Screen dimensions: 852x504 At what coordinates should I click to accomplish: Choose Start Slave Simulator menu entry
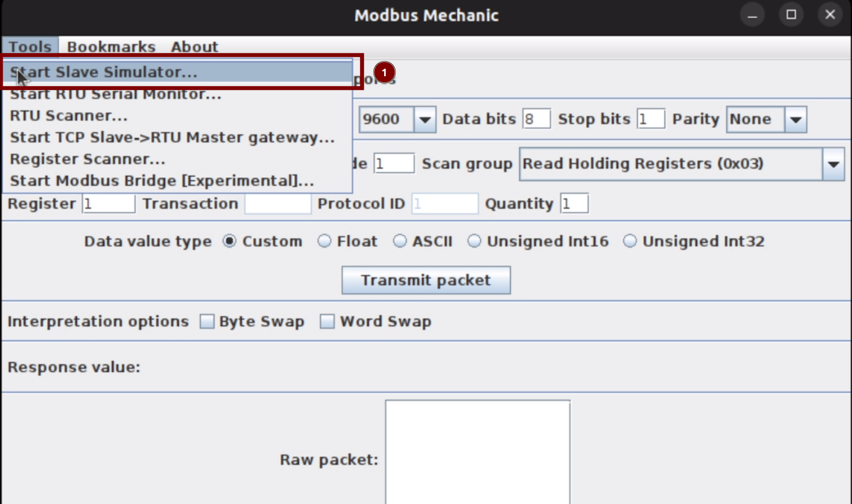[178, 72]
